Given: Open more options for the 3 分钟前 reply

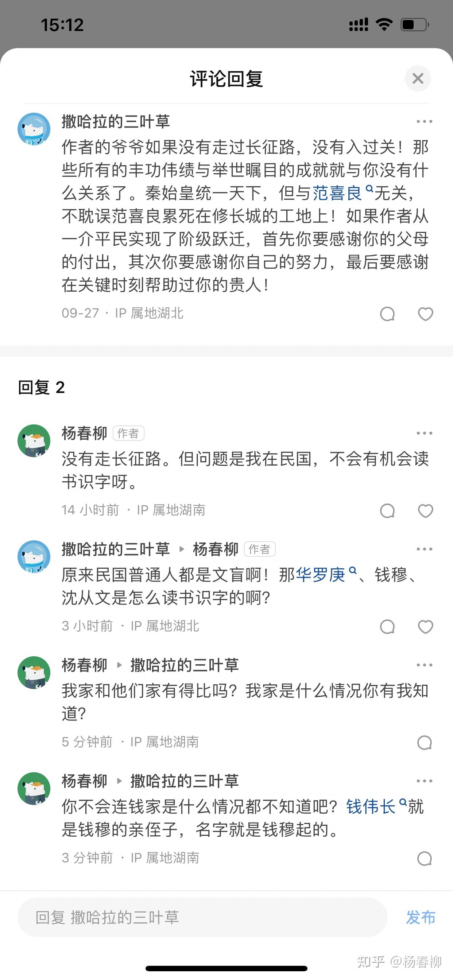Looking at the screenshot, I should tap(424, 781).
